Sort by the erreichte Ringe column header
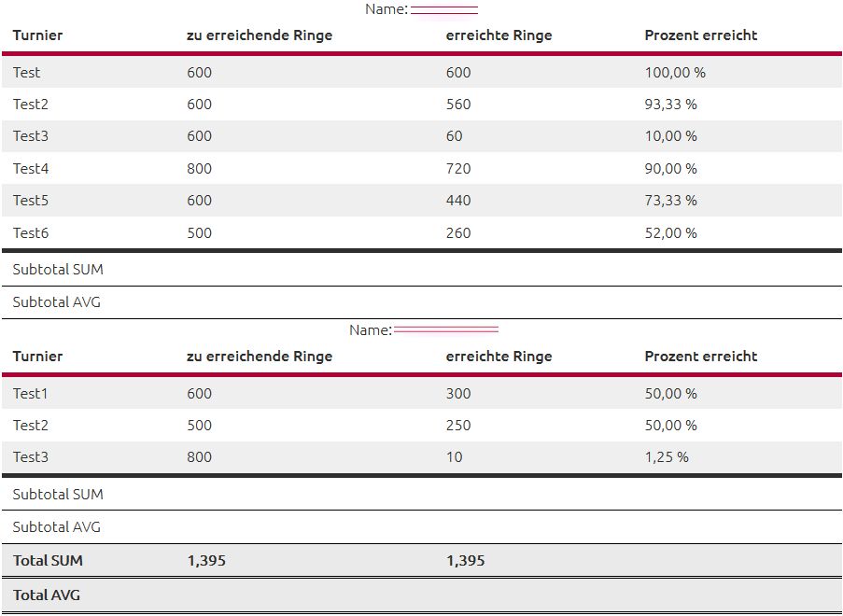 pos(498,35)
